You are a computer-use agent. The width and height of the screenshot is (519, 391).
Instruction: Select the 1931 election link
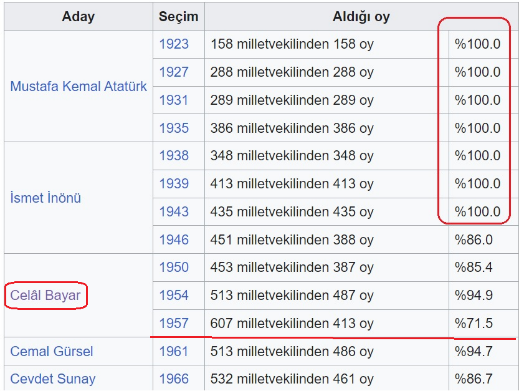174,100
